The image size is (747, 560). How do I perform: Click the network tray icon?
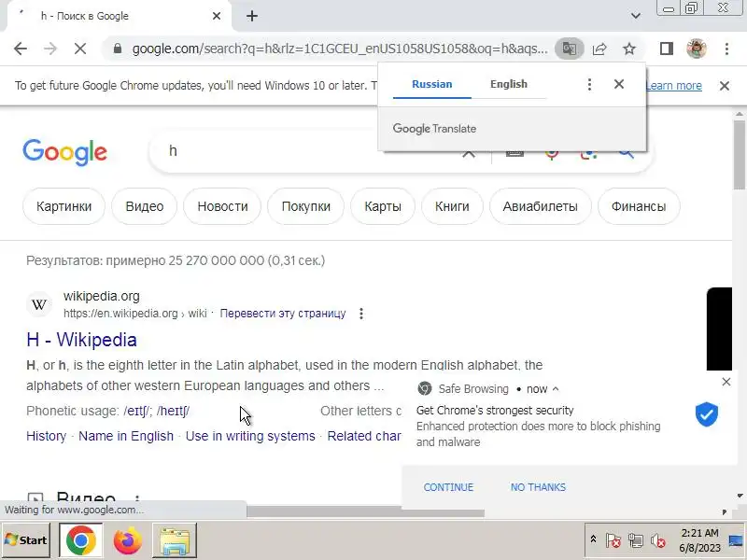636,540
